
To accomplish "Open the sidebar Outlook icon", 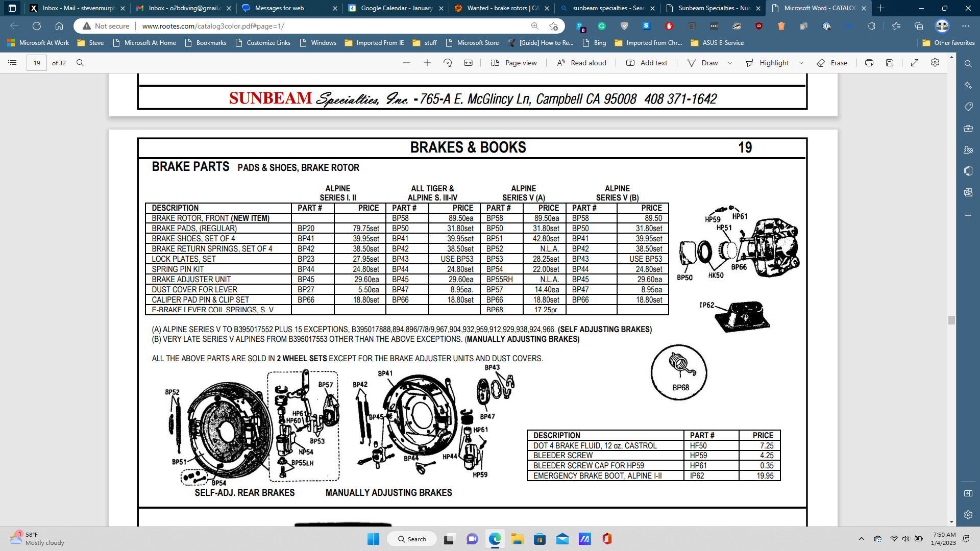I will (968, 192).
